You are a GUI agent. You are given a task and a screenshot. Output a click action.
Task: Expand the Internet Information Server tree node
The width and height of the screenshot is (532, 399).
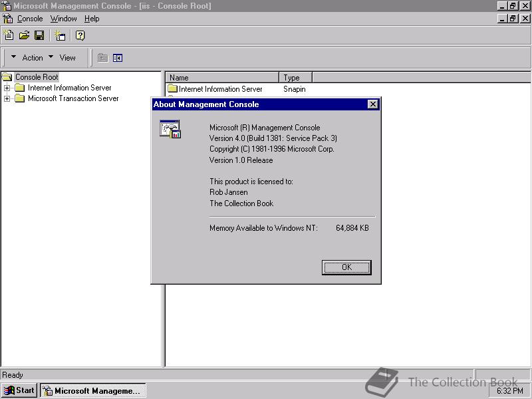7,88
